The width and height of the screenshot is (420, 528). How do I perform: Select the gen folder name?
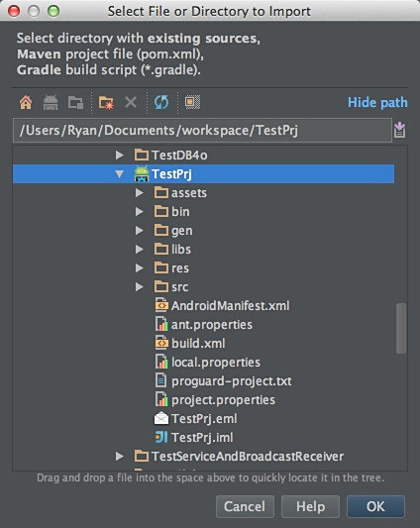182,231
